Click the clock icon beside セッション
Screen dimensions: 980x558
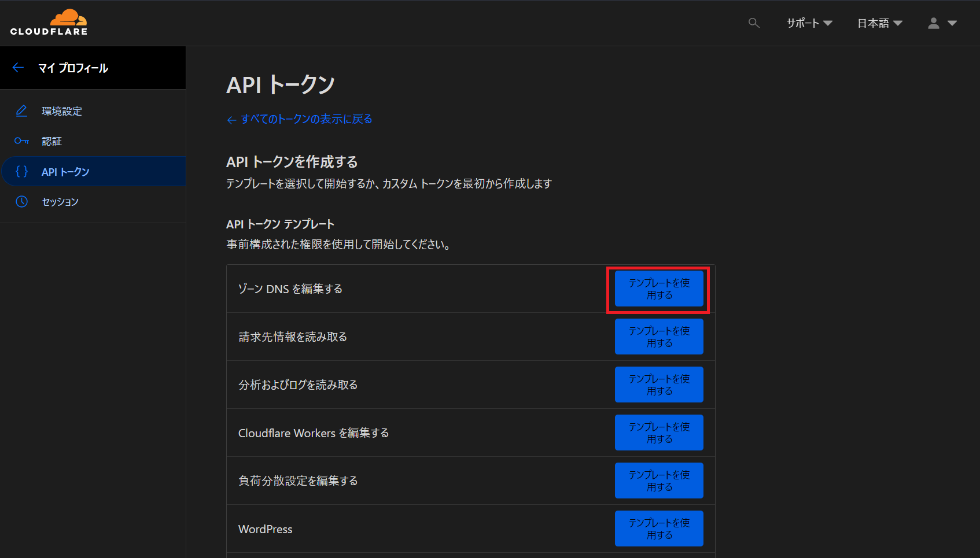tap(21, 201)
